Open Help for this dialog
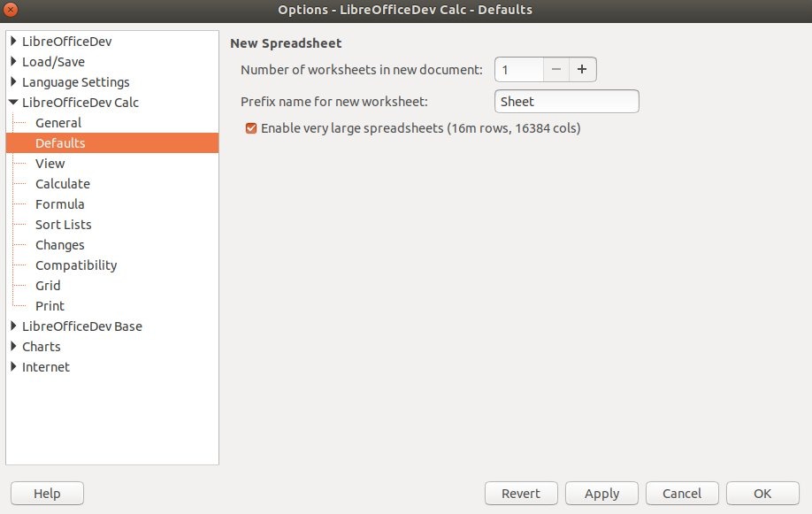 (x=47, y=494)
